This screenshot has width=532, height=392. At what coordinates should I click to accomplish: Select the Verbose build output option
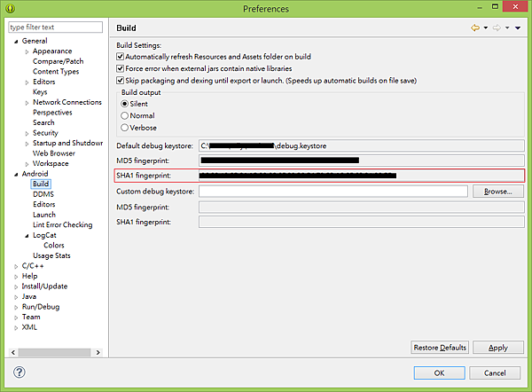[x=125, y=128]
